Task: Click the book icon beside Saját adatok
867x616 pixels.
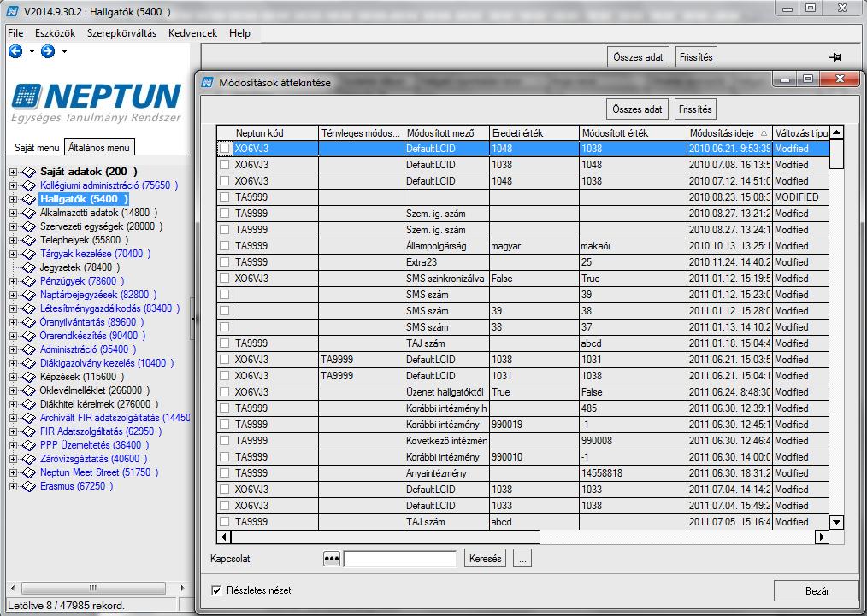Action: tap(29, 172)
